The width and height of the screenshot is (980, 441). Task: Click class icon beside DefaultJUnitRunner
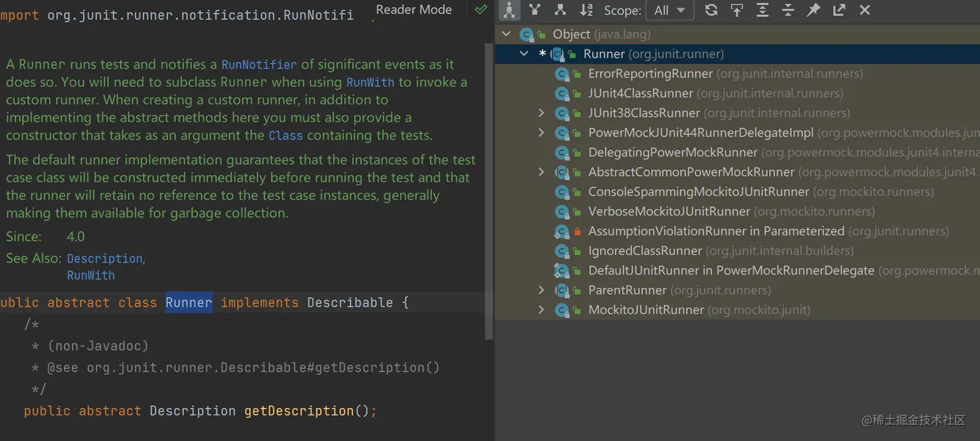[x=562, y=270]
